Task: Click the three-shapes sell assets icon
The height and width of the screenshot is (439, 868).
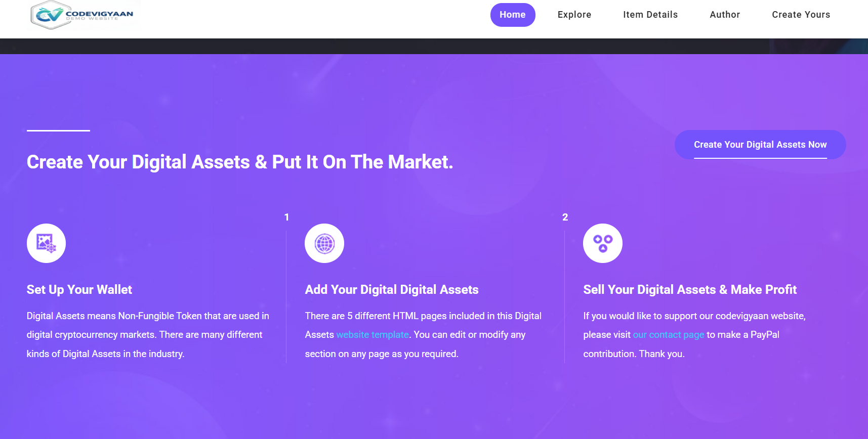Action: tap(602, 243)
